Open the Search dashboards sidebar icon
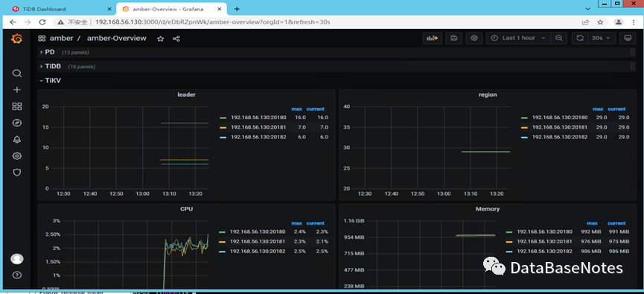 coord(17,74)
